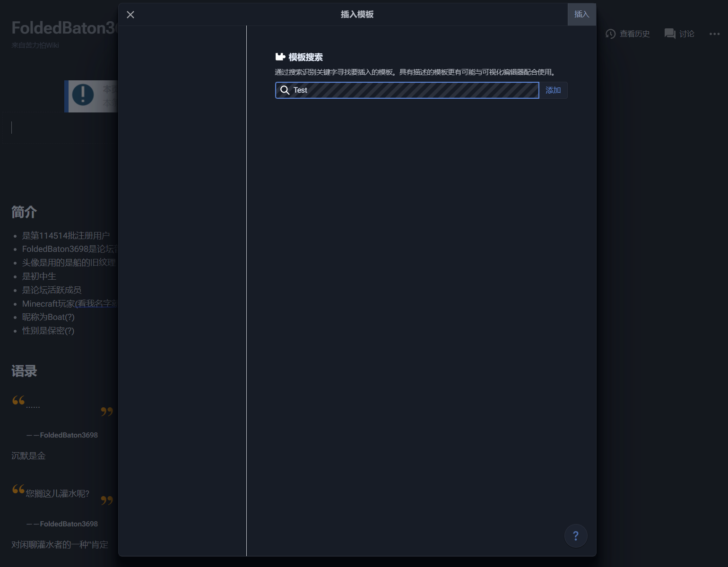Image resolution: width=728 pixels, height=567 pixels.
Task: Open 查看历史 in the background page
Action: pyautogui.click(x=634, y=34)
